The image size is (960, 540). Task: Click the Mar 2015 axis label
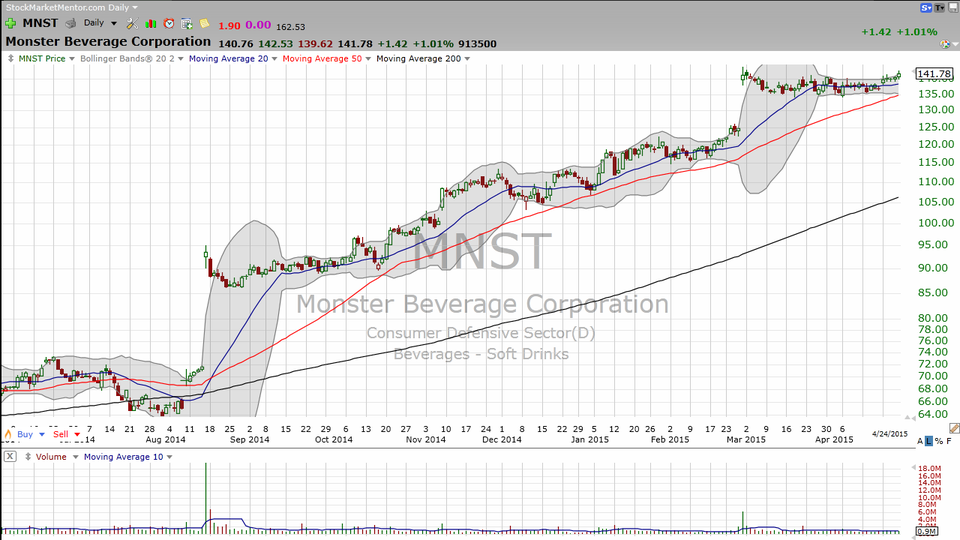click(746, 440)
